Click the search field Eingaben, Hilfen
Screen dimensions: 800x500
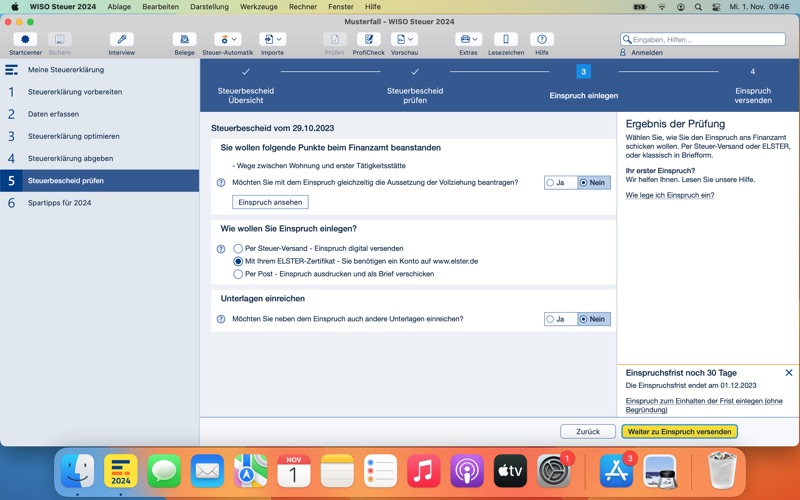tap(703, 39)
